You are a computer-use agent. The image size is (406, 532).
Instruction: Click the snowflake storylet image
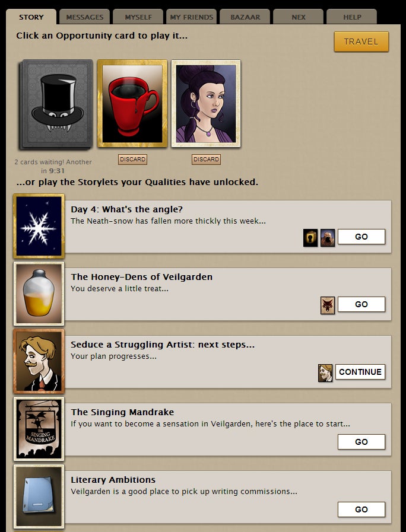tap(39, 226)
